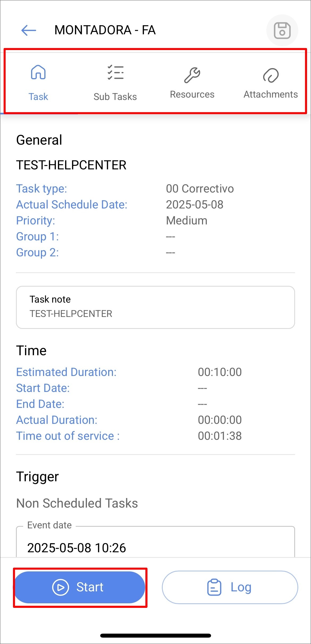Switch to the Sub Tasks tab
Screen dimensions: 311x644
pyautogui.click(x=115, y=96)
